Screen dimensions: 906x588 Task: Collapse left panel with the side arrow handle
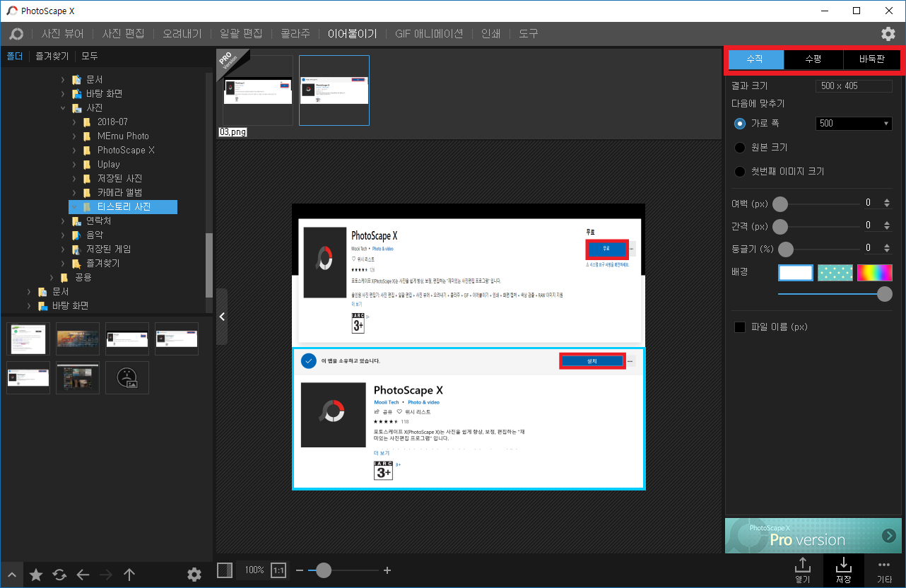tap(222, 317)
